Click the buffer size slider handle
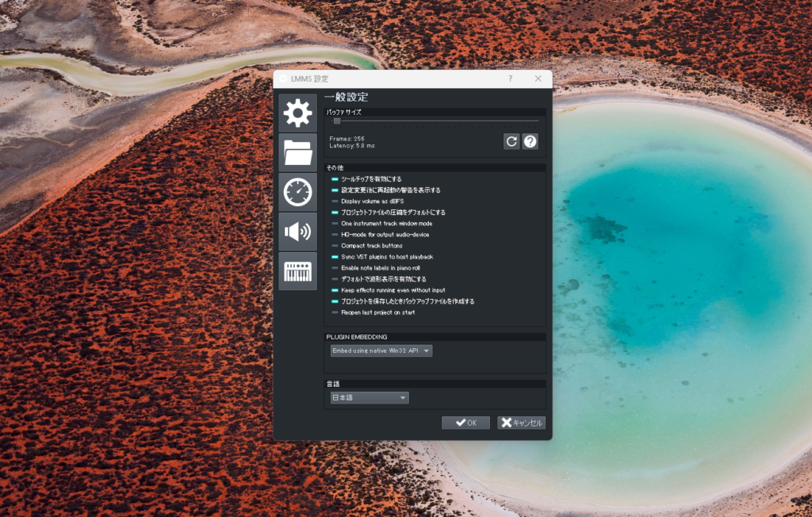The image size is (812, 517). [x=337, y=121]
